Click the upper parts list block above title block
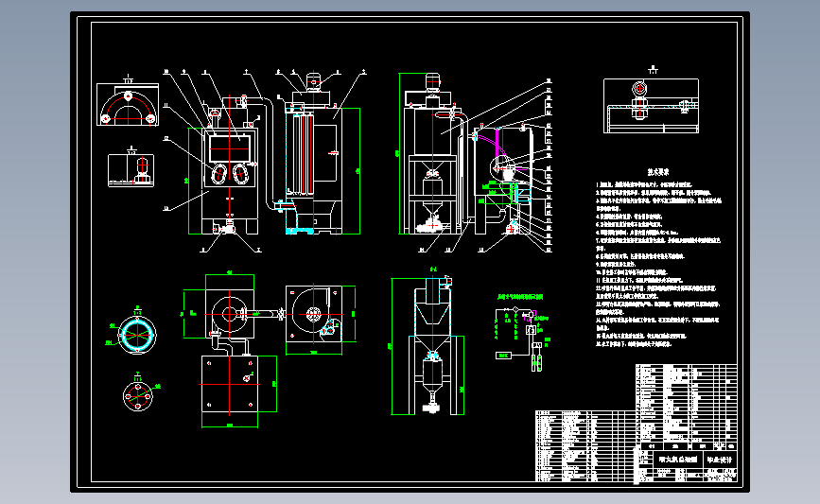Screen dimensions: 820x504 (686, 403)
